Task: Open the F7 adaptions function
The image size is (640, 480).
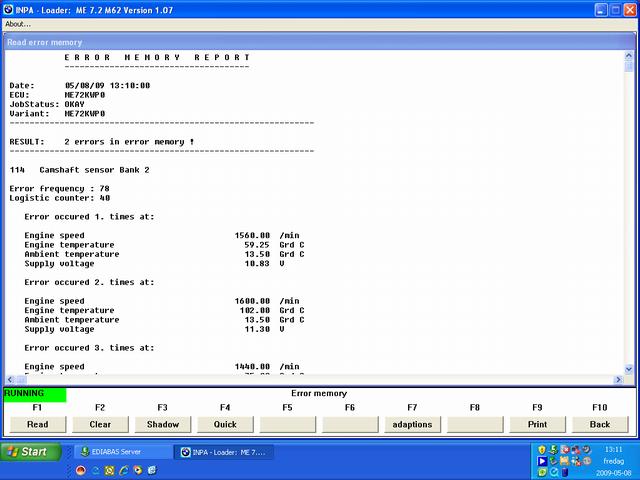Action: coord(412,424)
